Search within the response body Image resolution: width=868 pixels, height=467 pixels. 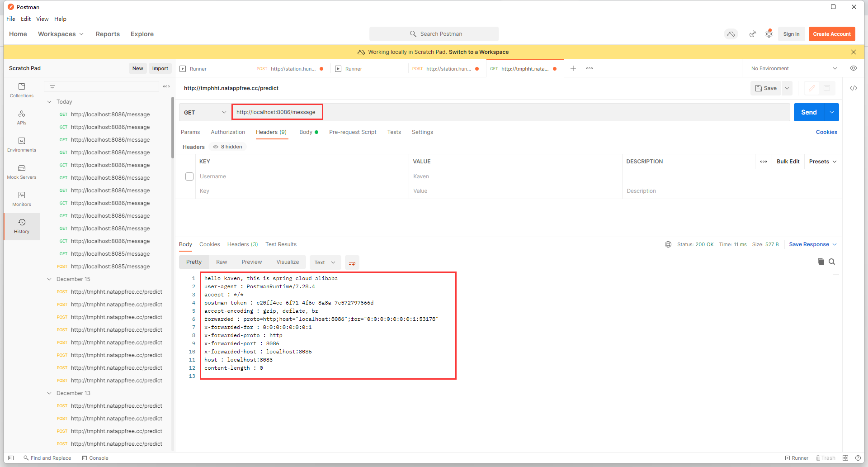tap(832, 262)
